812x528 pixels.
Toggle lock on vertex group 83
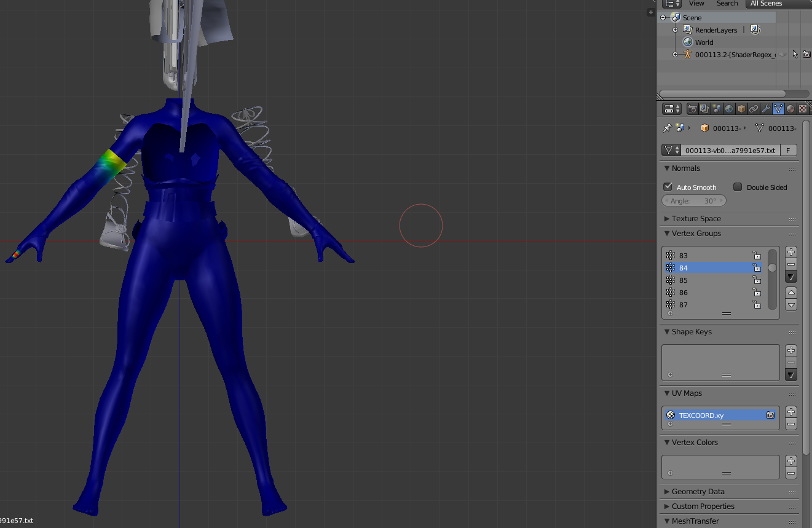click(x=756, y=255)
